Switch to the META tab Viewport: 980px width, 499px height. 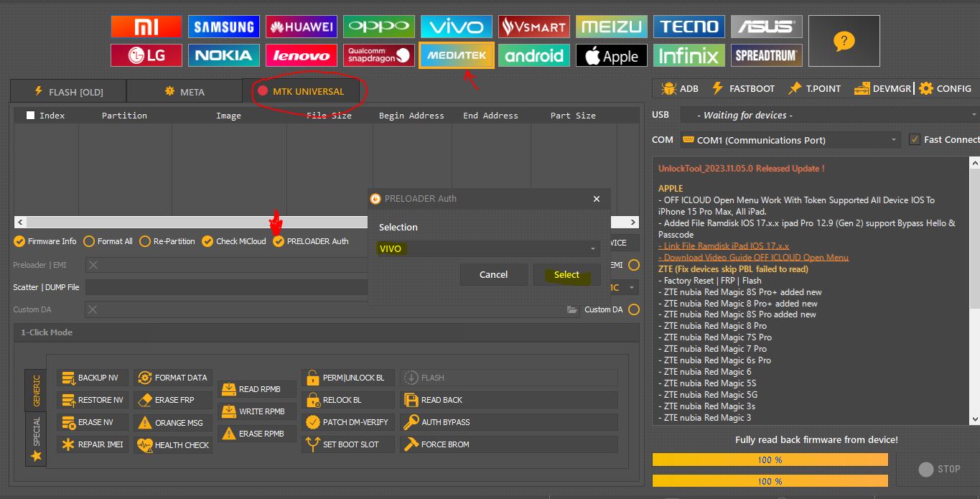[x=185, y=91]
